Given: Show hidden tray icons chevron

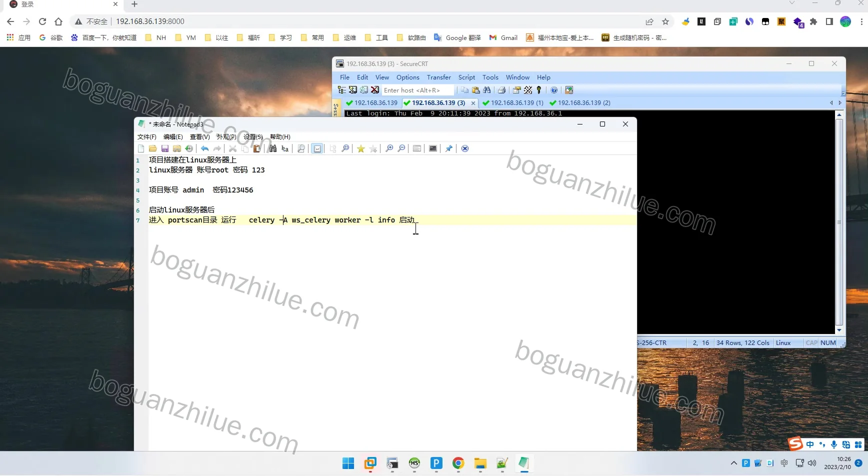Looking at the screenshot, I should [733, 463].
